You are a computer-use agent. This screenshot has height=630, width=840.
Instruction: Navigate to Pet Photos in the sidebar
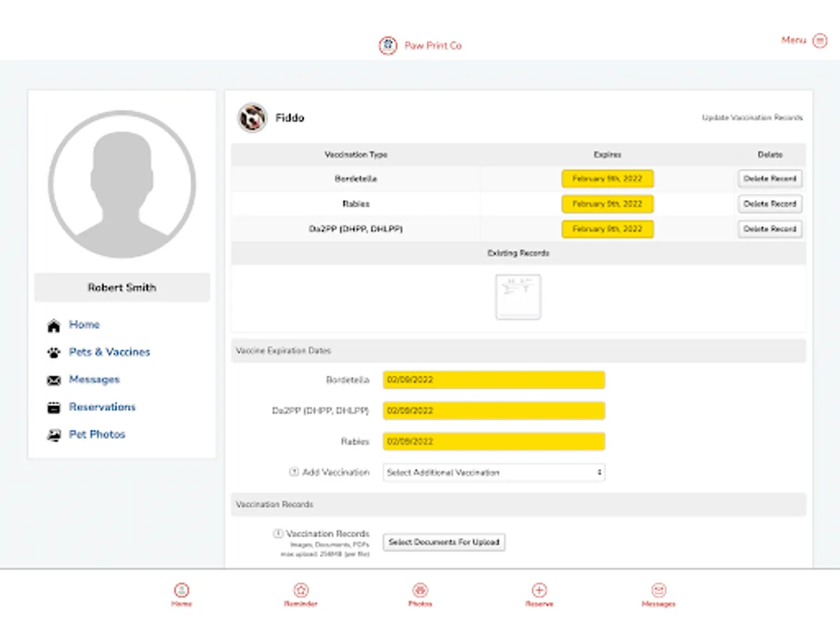pyautogui.click(x=97, y=434)
